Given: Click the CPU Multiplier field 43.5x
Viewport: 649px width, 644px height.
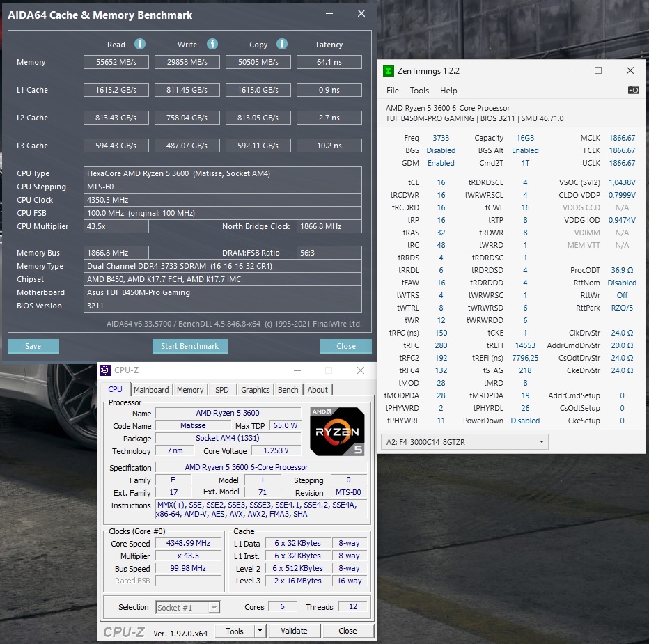Looking at the screenshot, I should [x=116, y=226].
